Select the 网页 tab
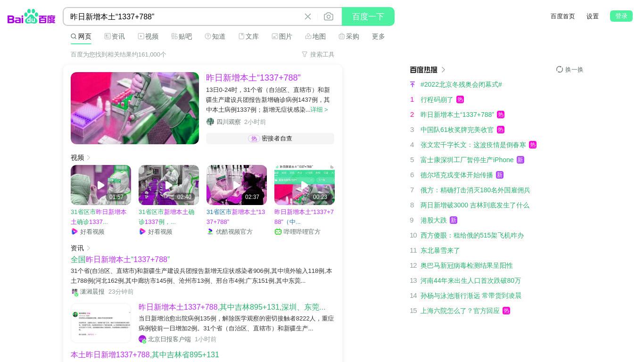Screen dimensions: 644x362 (81, 36)
